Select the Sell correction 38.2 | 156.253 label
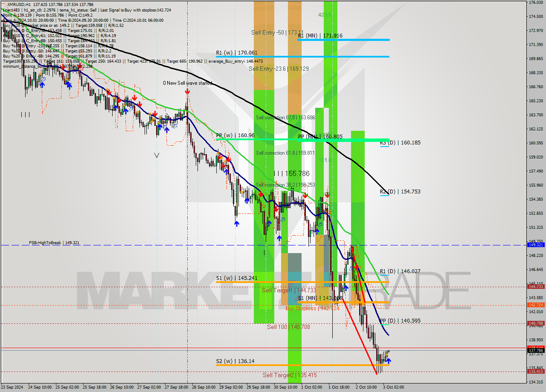 point(285,185)
